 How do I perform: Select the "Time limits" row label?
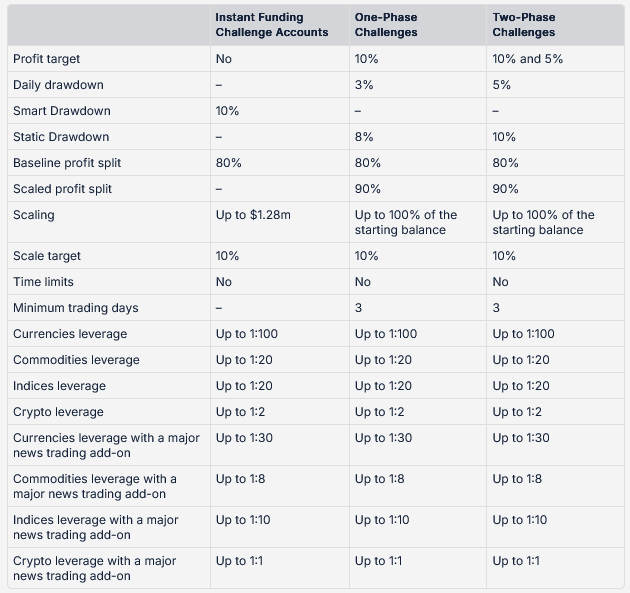tap(43, 282)
